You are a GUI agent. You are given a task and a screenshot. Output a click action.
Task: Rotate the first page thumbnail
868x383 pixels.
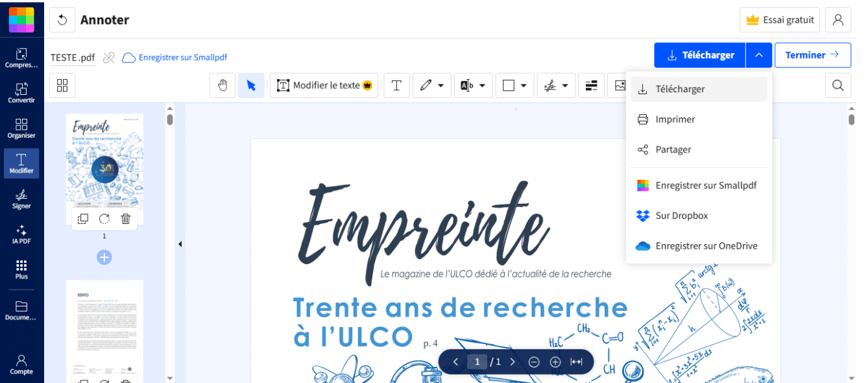coord(104,219)
